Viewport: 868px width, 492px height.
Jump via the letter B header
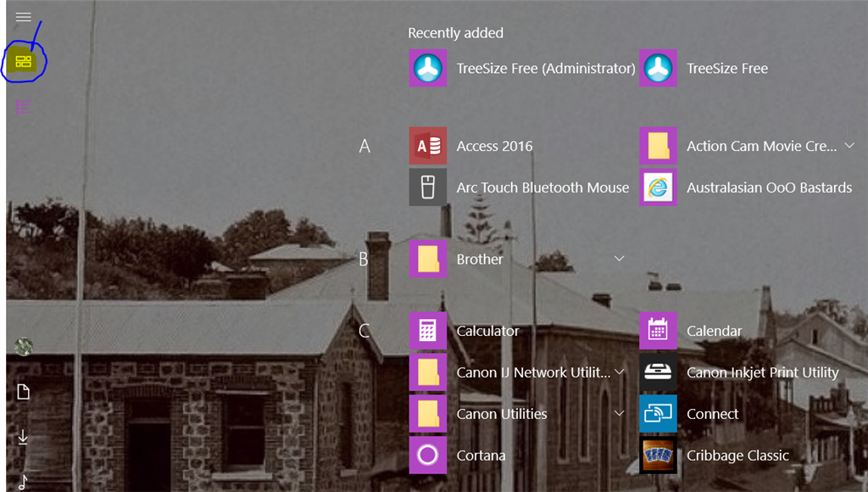tap(363, 260)
